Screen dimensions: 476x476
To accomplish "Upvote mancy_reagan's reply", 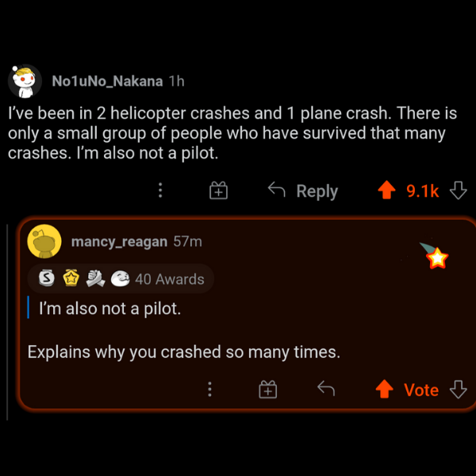I will click(x=385, y=389).
